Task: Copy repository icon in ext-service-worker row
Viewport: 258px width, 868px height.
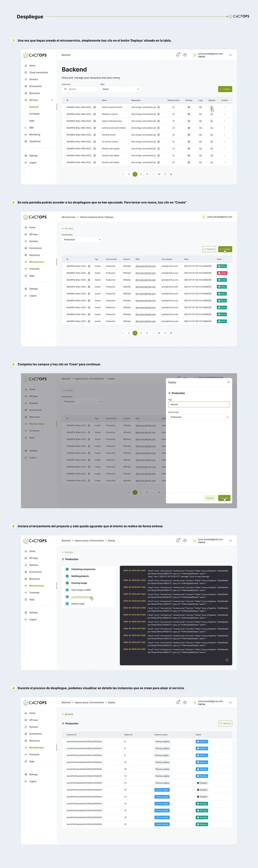Action: pos(158,142)
